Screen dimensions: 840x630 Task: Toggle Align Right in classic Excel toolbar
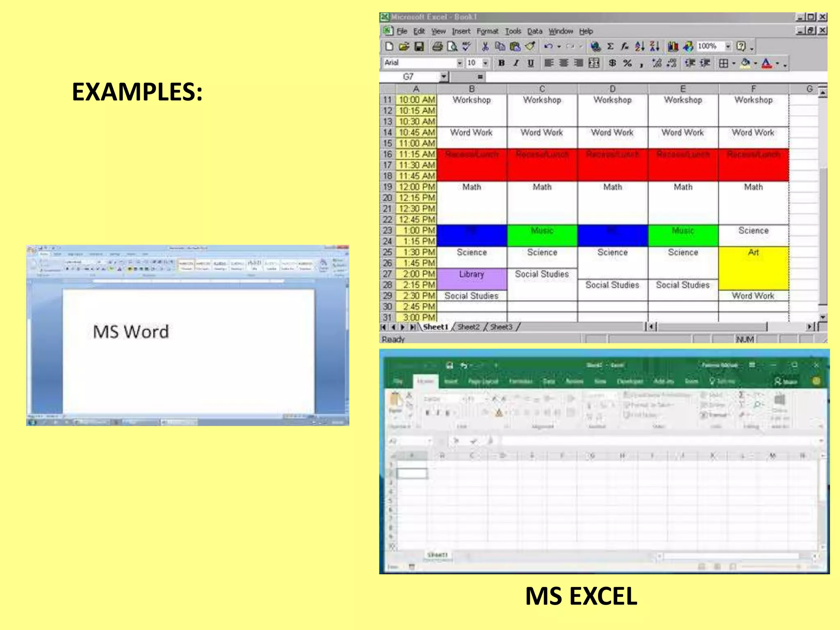point(578,63)
